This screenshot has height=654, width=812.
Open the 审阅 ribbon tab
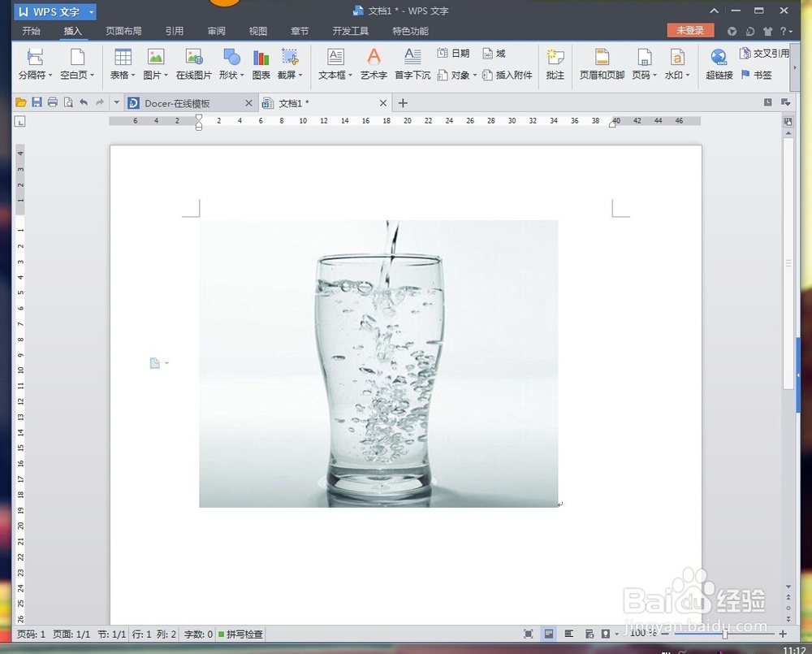(x=216, y=31)
